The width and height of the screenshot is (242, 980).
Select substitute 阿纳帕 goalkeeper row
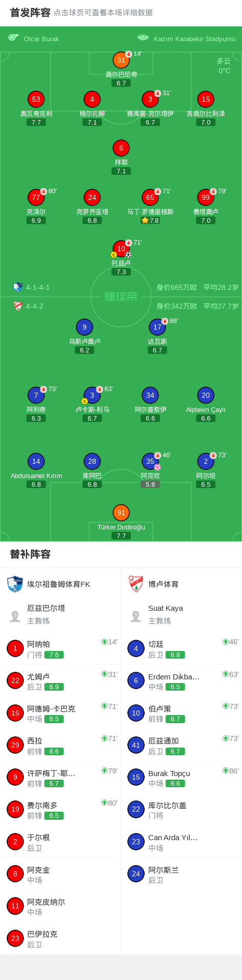pyautogui.click(x=60, y=648)
